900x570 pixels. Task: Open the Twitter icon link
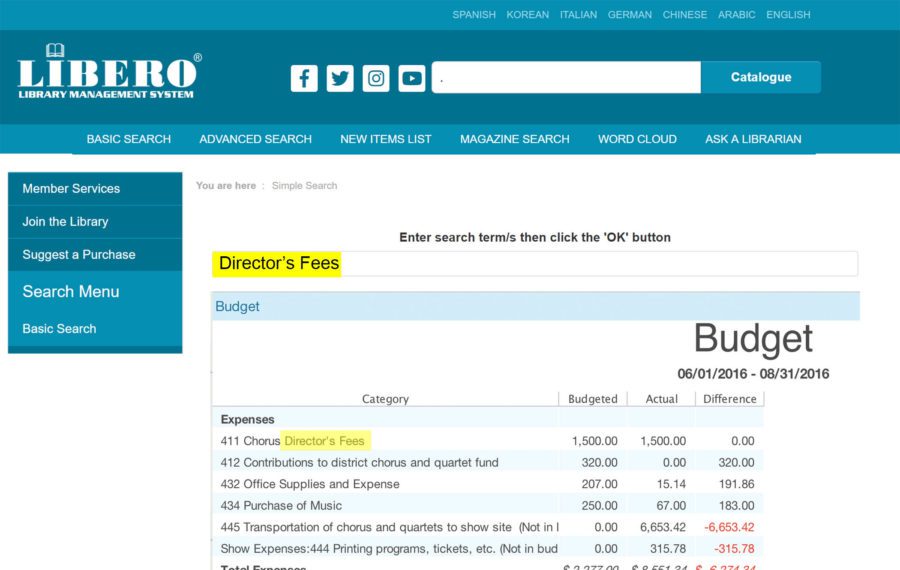340,78
